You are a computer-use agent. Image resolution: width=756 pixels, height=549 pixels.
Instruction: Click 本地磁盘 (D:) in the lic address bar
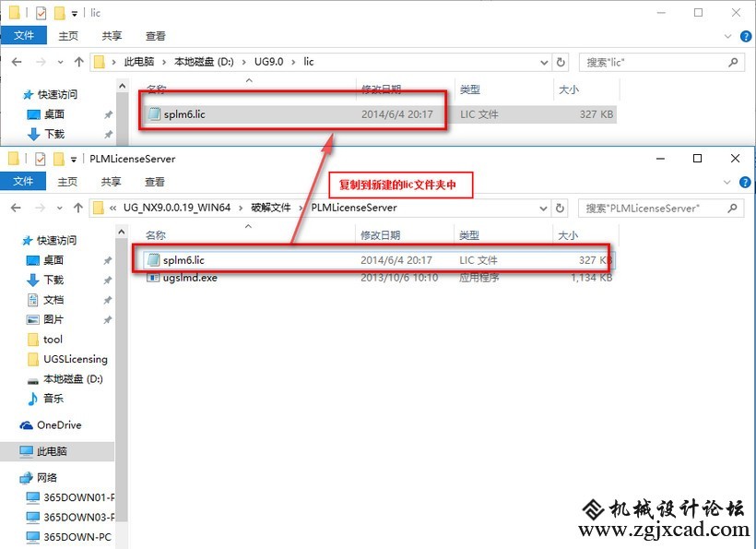[x=204, y=62]
